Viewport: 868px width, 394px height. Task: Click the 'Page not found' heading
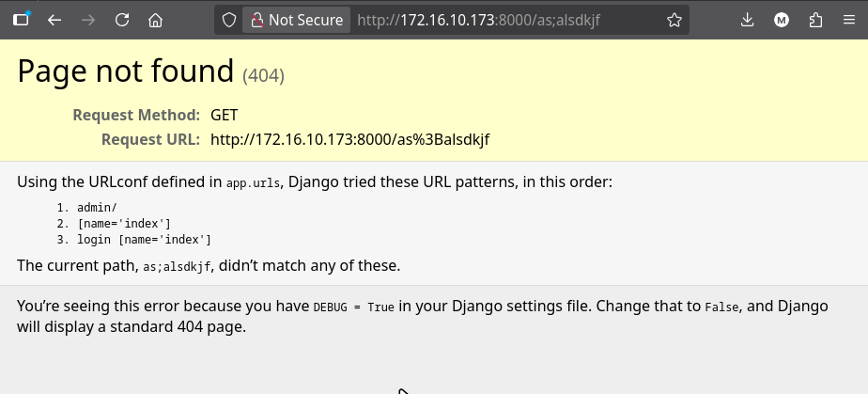(125, 71)
